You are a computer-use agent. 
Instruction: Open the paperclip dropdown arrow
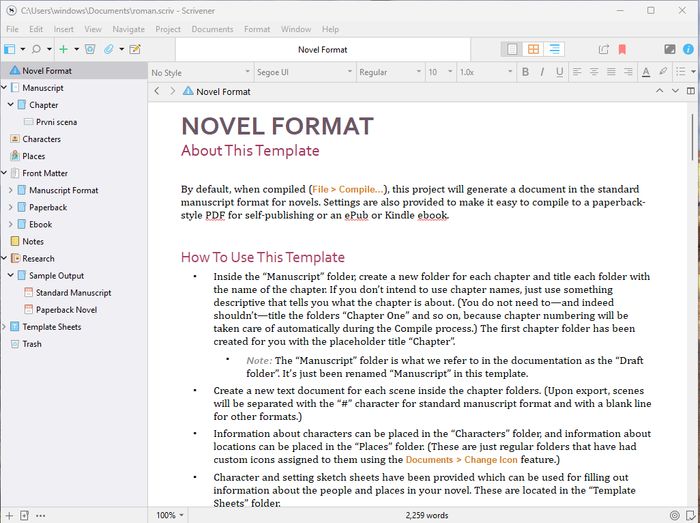pos(121,49)
